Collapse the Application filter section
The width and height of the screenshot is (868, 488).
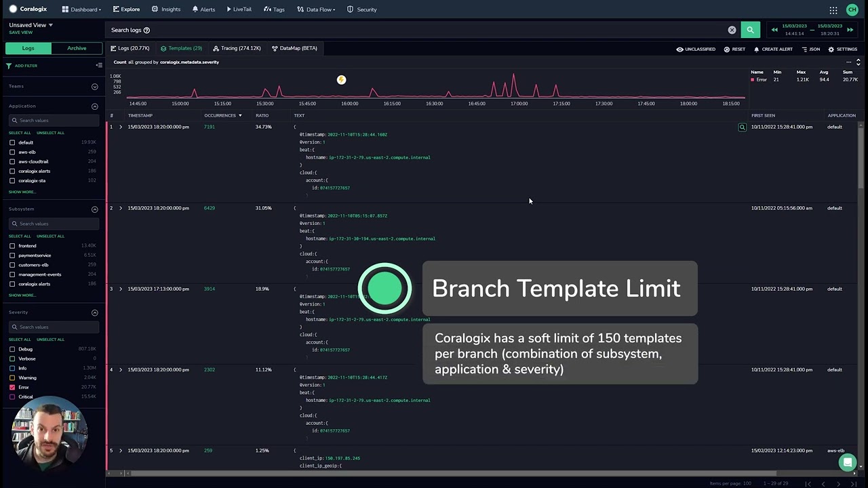coord(94,106)
